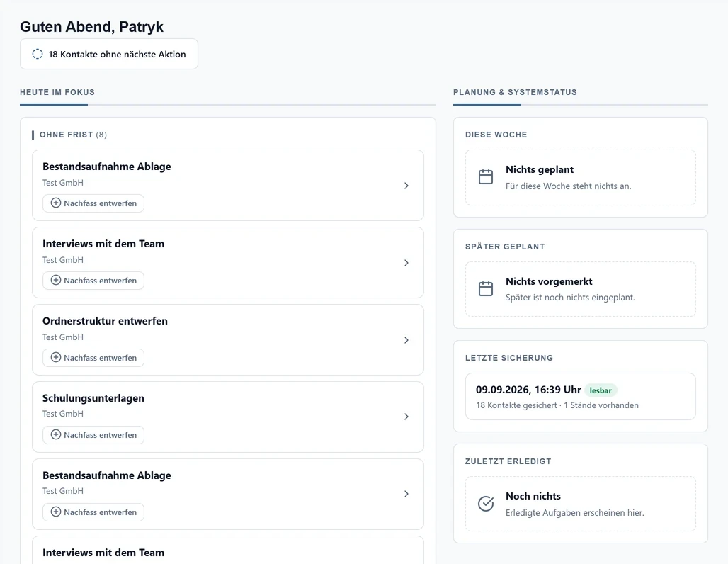Click 18 Kontakte gesichert backup details

click(557, 405)
